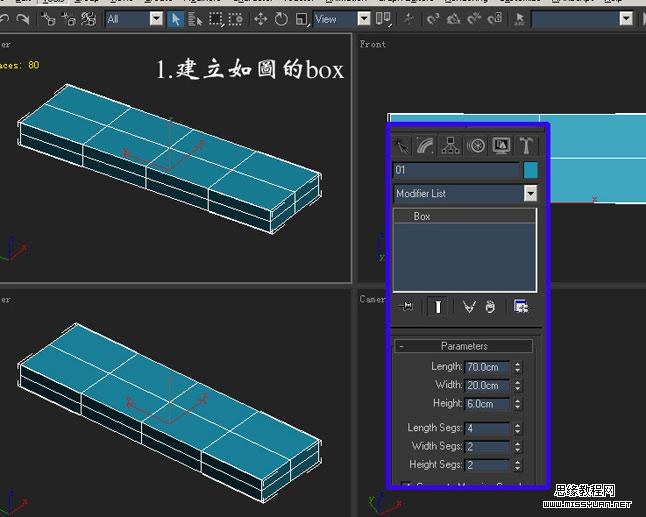Activate the Select and Scale tool
Image resolution: width=646 pixels, height=517 pixels.
coord(302,19)
